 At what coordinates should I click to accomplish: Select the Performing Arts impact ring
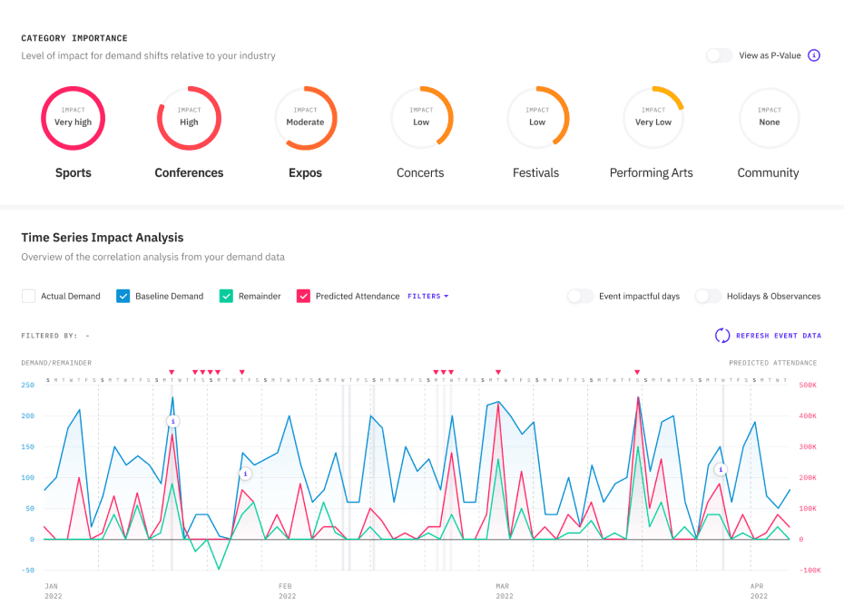coord(653,118)
